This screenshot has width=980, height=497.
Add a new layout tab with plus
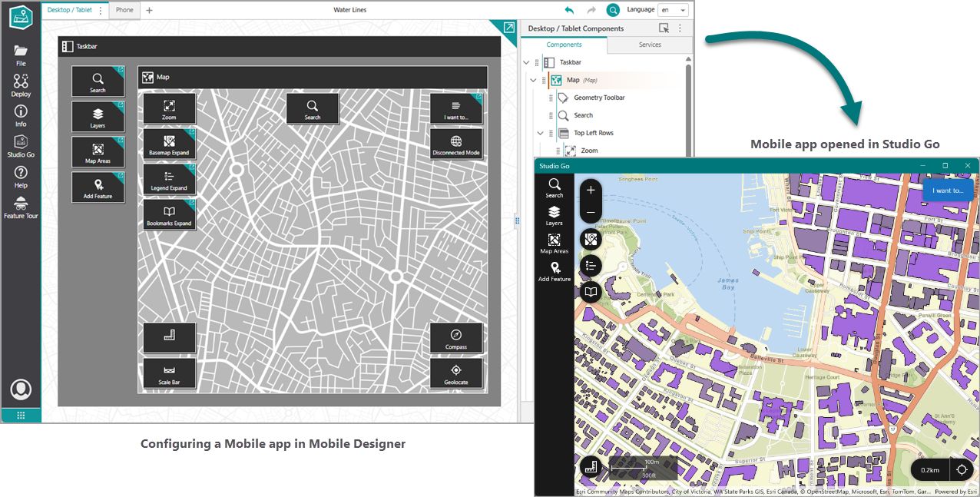pos(150,10)
